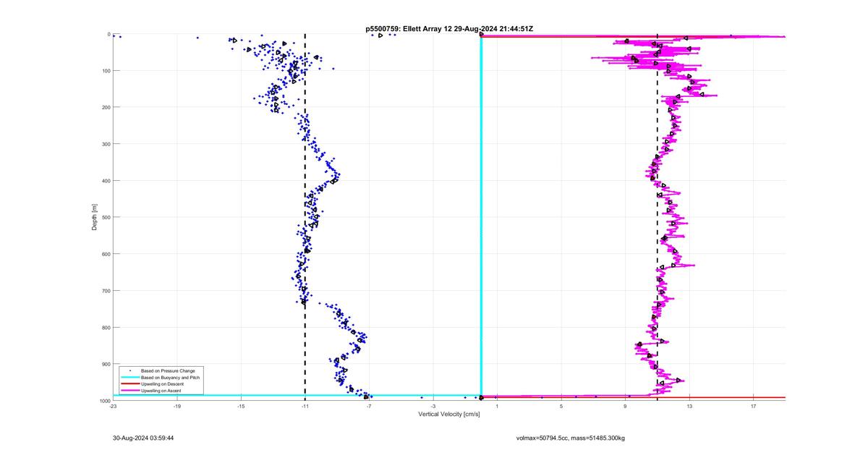Viewport: 868px width, 450px height.
Task: Click the x-axis tick label '-11'
Action: pyautogui.click(x=305, y=406)
